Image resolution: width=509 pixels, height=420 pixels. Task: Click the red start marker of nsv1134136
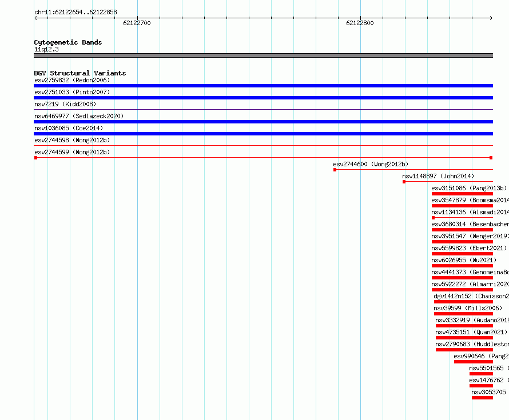click(433, 218)
